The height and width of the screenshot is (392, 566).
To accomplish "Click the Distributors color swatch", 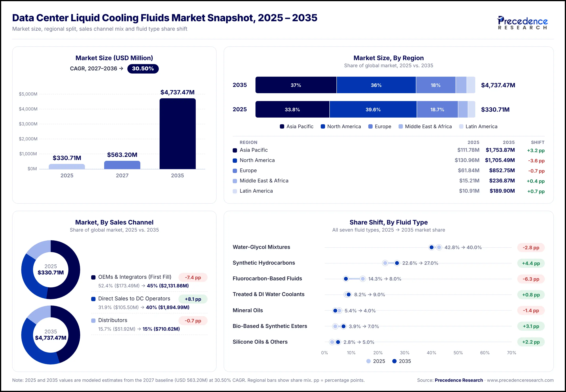I will point(93,320).
